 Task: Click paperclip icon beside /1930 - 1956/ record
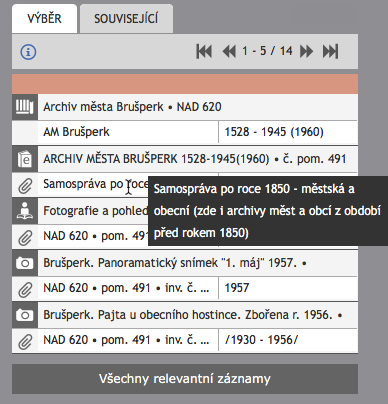tap(25, 341)
